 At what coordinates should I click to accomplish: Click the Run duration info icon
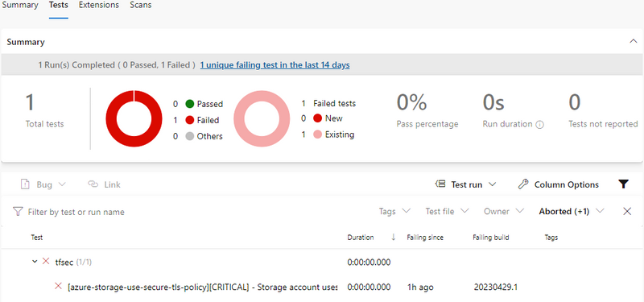point(539,125)
